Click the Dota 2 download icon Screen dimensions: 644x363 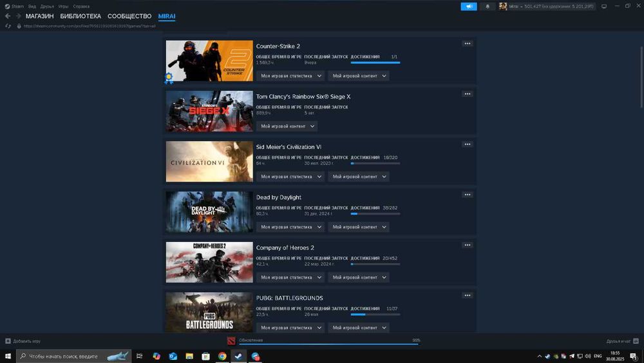pyautogui.click(x=231, y=341)
